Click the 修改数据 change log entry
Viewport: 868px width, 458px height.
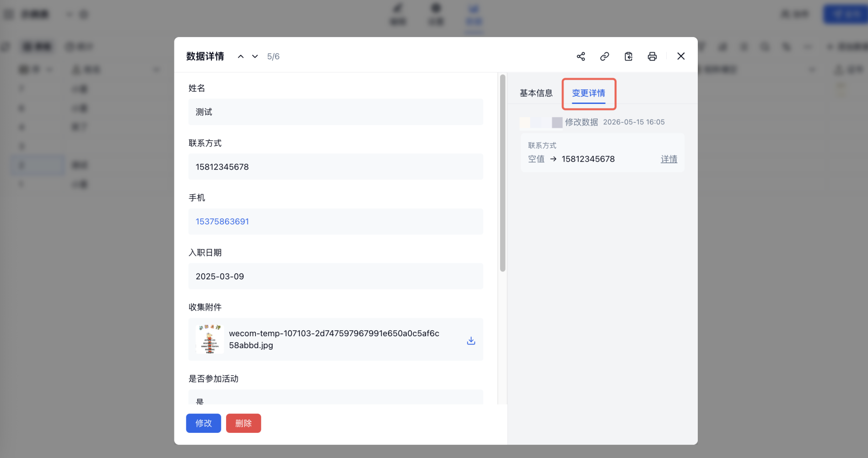(x=581, y=122)
